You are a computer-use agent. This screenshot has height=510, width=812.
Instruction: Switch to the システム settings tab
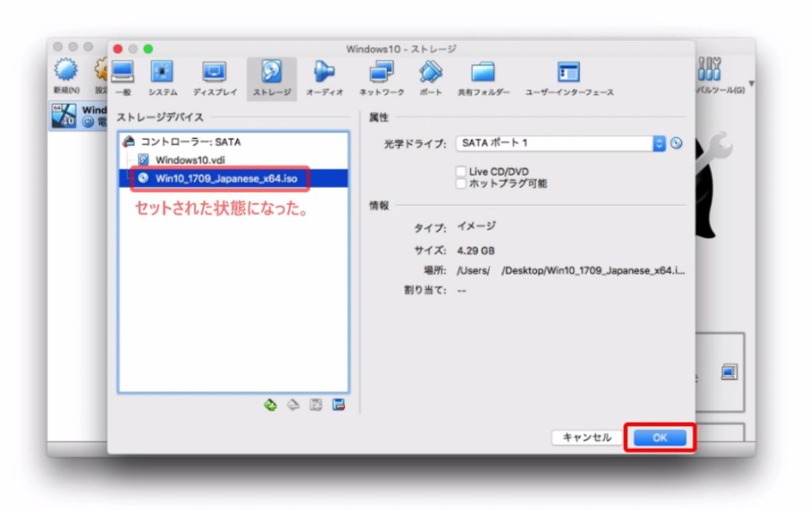tap(163, 79)
